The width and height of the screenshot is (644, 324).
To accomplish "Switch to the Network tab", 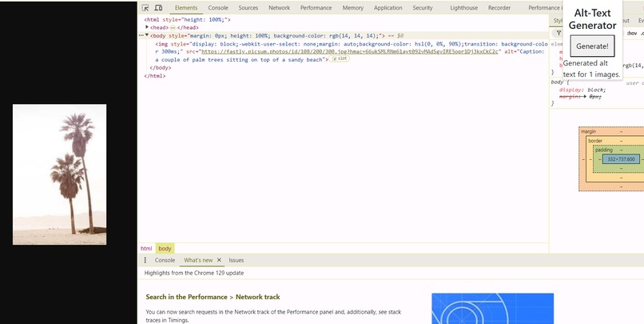I will tap(280, 8).
